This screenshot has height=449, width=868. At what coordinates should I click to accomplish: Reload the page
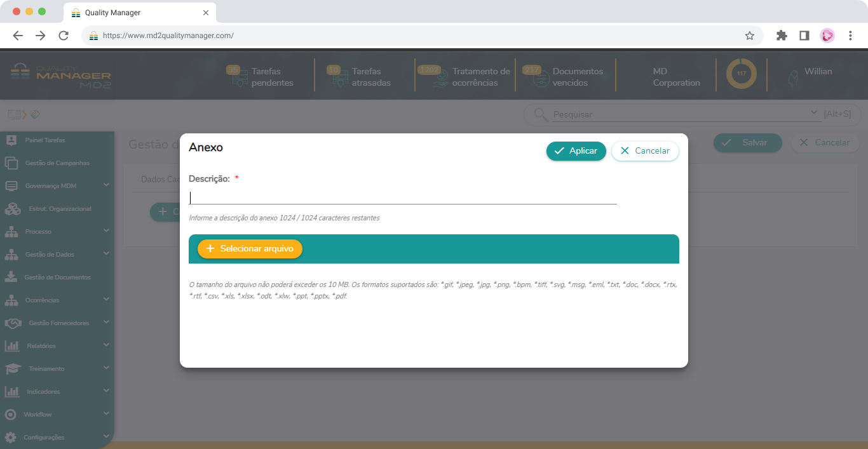click(64, 36)
